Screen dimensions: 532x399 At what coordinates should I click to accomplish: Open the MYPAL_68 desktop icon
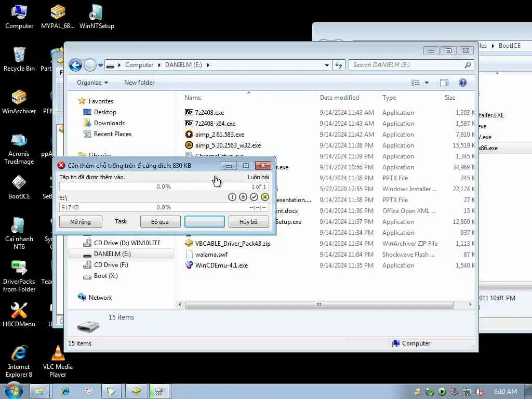[58, 17]
